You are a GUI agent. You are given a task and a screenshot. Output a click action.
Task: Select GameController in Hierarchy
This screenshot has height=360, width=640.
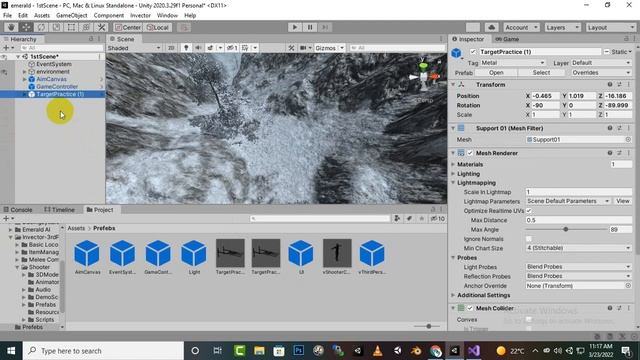(57, 87)
